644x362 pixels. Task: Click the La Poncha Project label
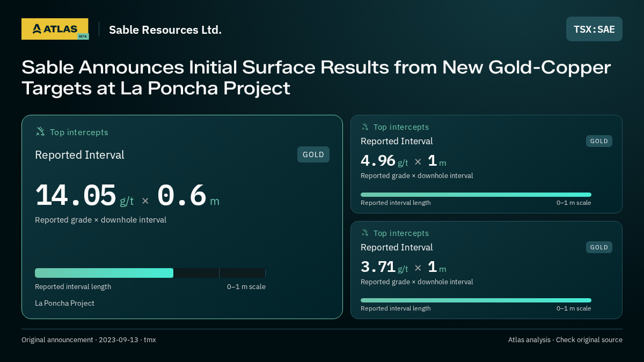64,303
